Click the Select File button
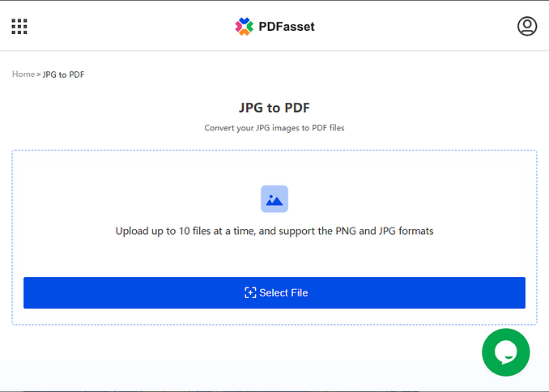549x392 pixels. coord(274,293)
